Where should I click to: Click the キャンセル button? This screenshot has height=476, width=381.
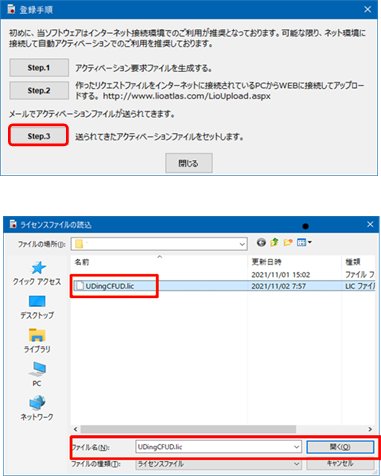click(340, 463)
